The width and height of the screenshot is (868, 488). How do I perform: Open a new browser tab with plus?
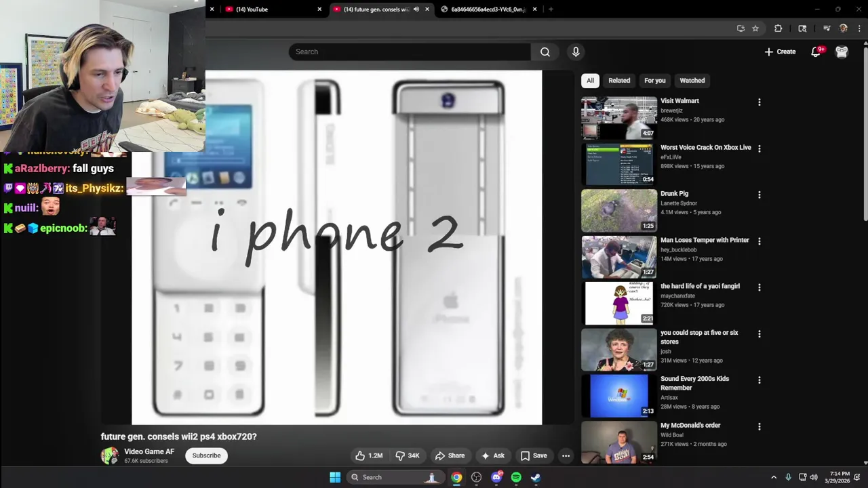click(551, 9)
